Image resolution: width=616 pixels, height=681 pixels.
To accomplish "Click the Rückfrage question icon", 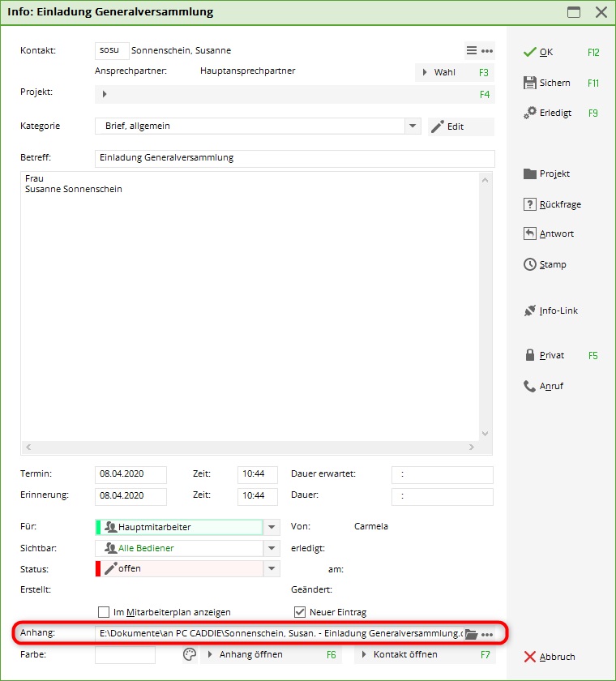I will pos(530,204).
